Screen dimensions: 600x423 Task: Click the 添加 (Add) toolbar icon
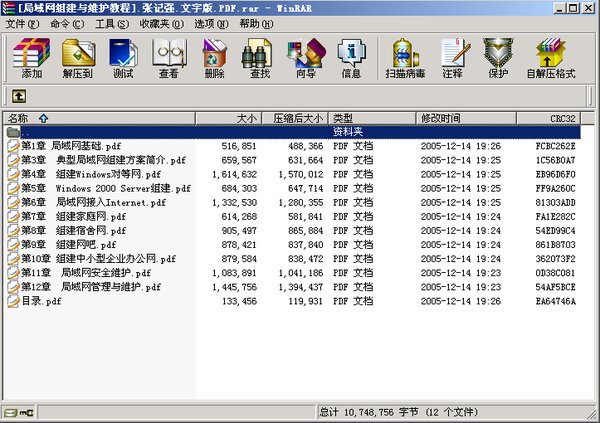coord(31,58)
